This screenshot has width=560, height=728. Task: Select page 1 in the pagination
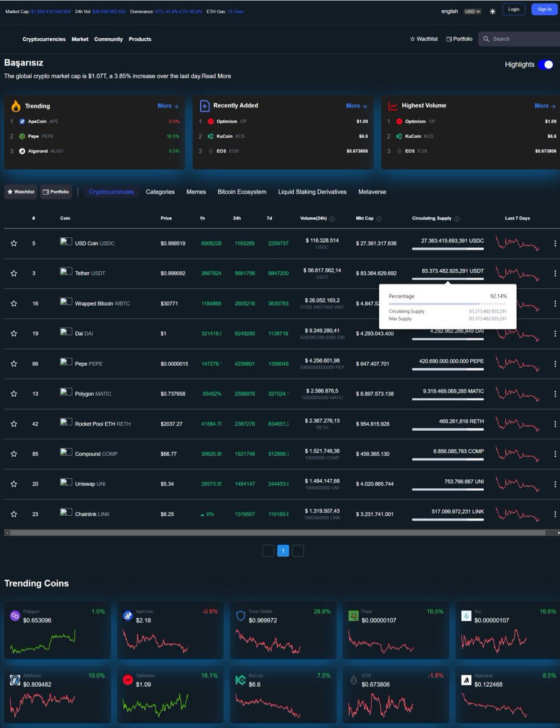coord(283,551)
